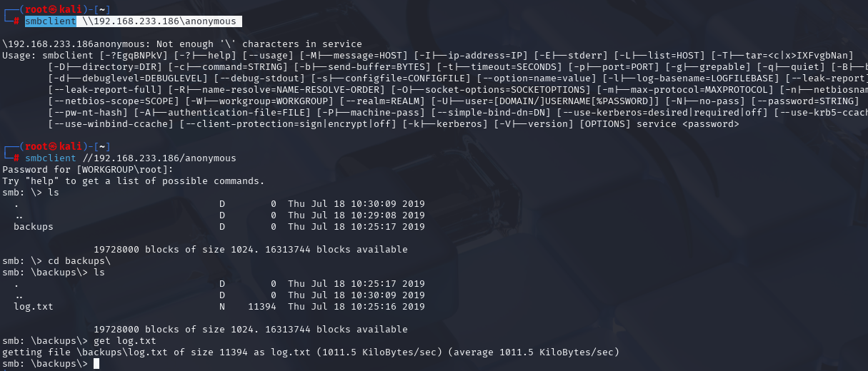Click the terminal cursor after smb: \backups\>
The height and width of the screenshot is (371, 868).
96,364
